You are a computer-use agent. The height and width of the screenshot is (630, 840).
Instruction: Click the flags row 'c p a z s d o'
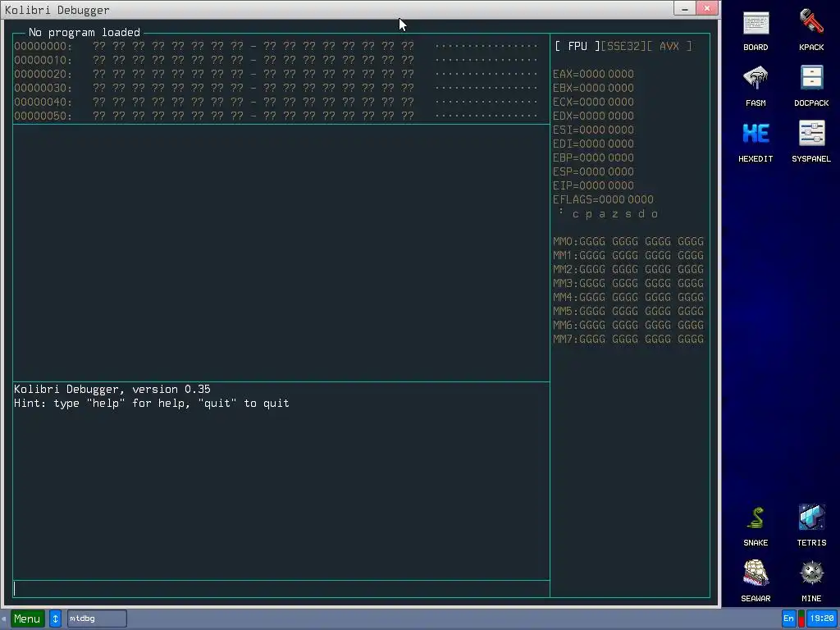(x=614, y=214)
